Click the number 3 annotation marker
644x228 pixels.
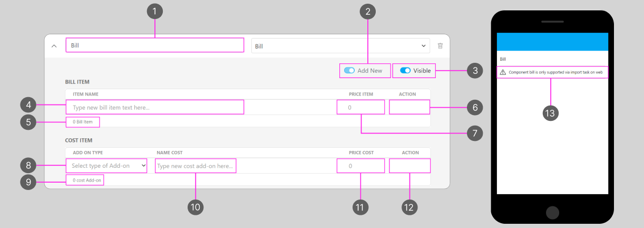475,70
